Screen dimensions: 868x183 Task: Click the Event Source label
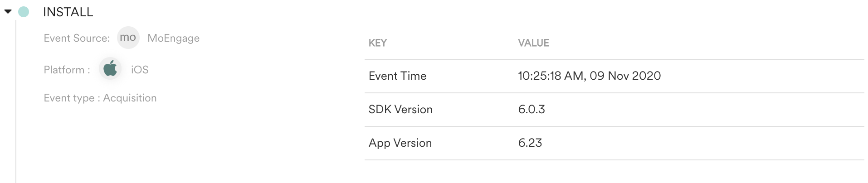click(77, 38)
